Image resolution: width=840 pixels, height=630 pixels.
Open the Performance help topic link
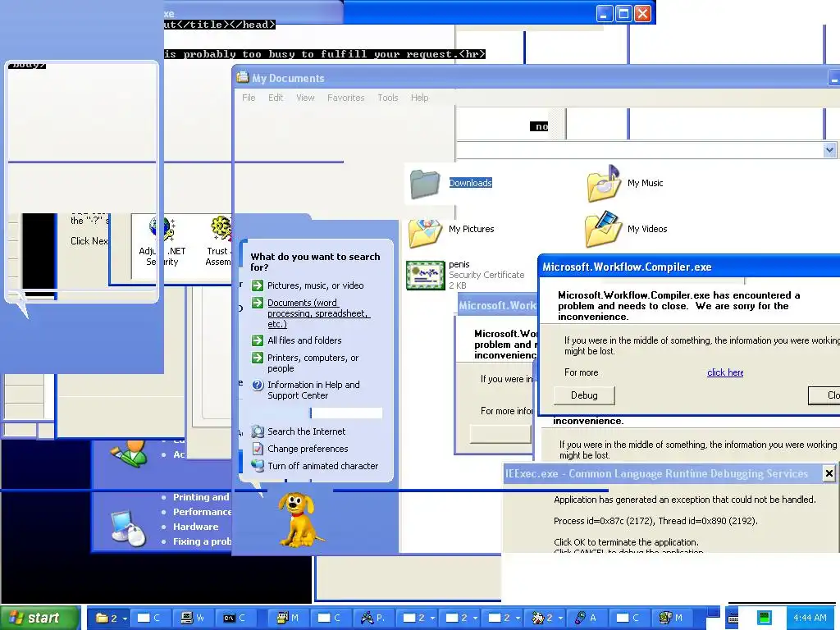202,512
